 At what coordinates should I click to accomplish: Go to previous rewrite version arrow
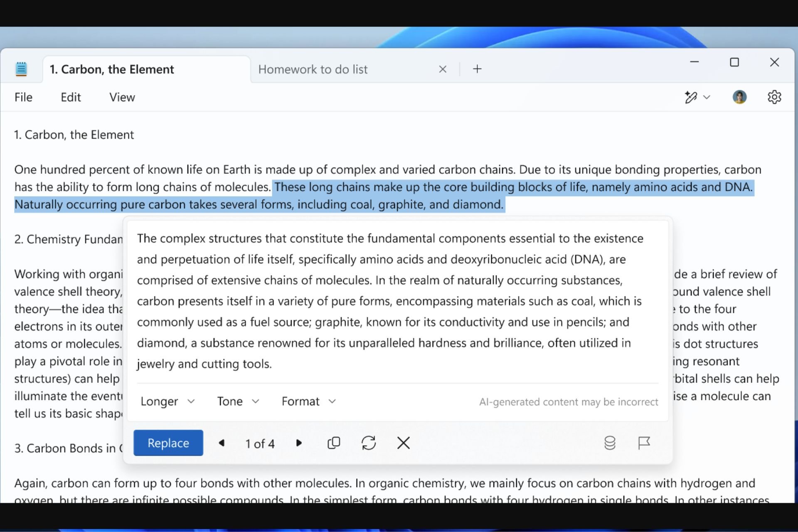(x=222, y=443)
